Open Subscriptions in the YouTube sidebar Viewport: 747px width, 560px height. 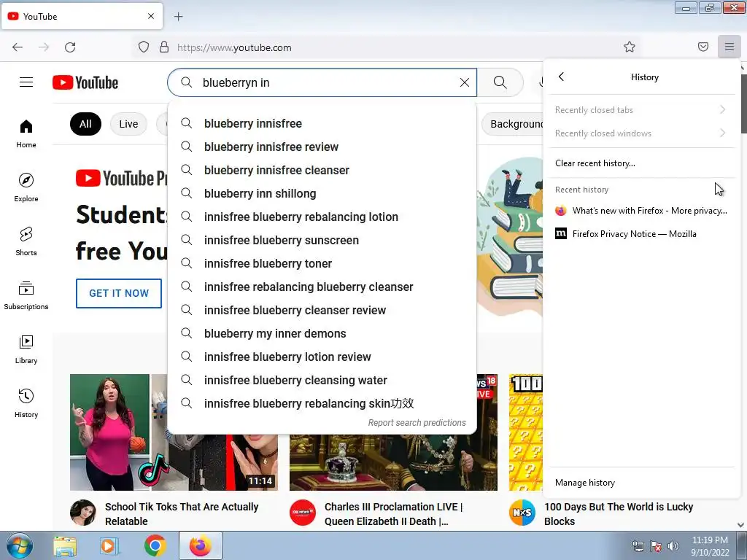click(x=26, y=295)
